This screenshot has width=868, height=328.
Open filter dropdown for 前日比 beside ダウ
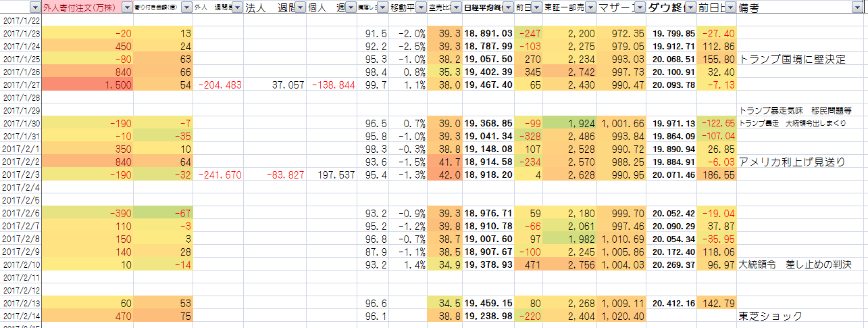coord(730,8)
